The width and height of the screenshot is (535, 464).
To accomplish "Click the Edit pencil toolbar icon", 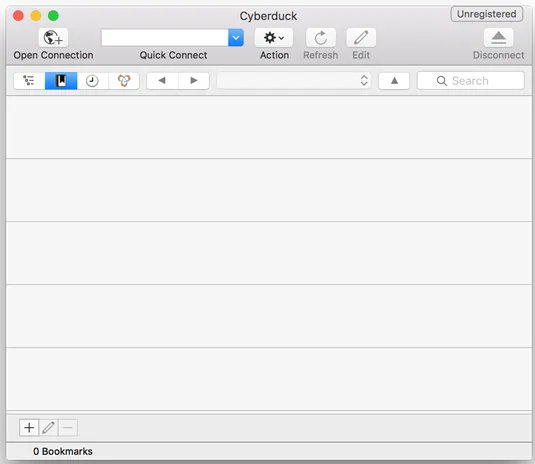I will pyautogui.click(x=361, y=38).
